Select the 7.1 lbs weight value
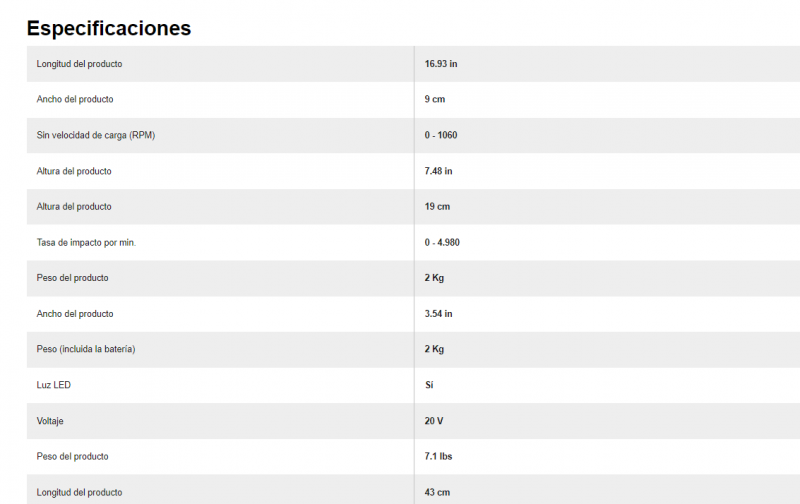 (438, 457)
